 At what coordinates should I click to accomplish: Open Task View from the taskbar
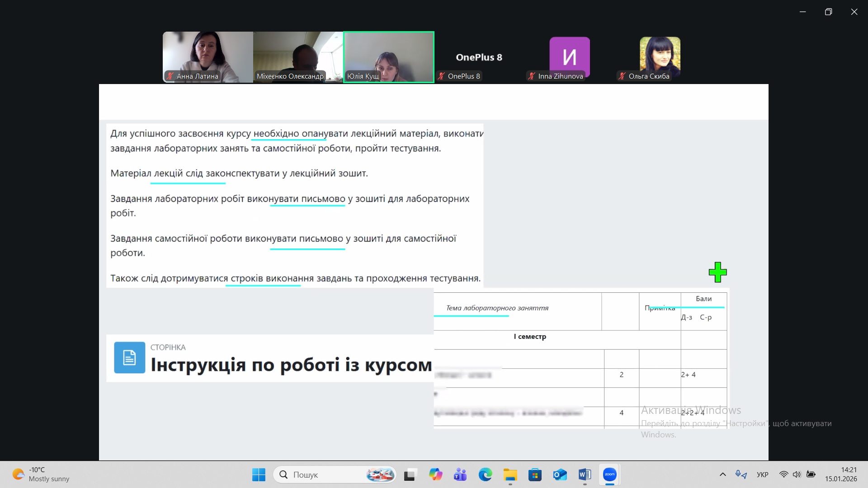[x=410, y=474]
